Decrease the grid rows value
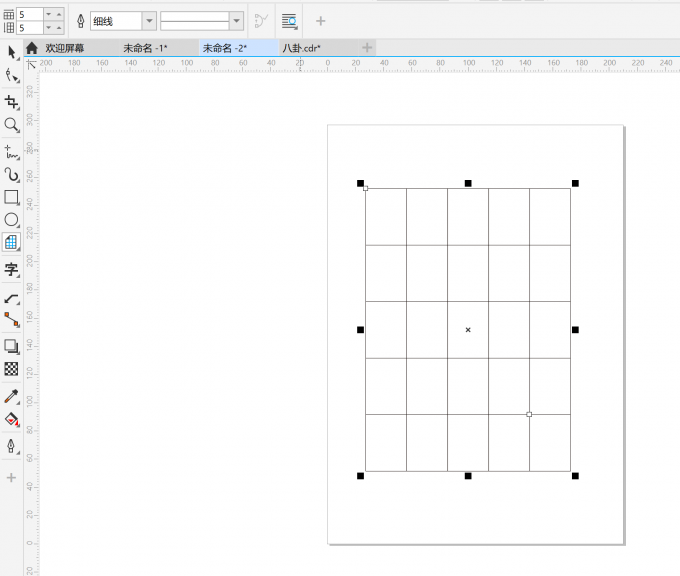The width and height of the screenshot is (680, 576). click(x=49, y=28)
